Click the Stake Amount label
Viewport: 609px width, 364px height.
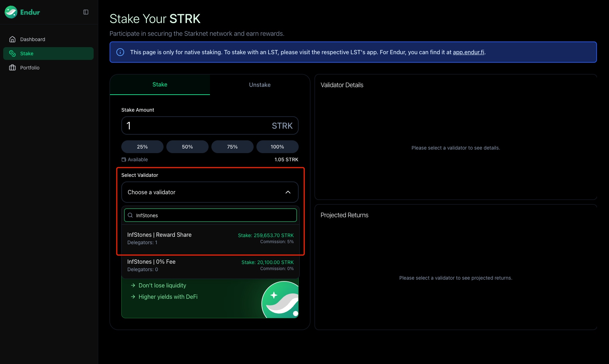click(138, 110)
